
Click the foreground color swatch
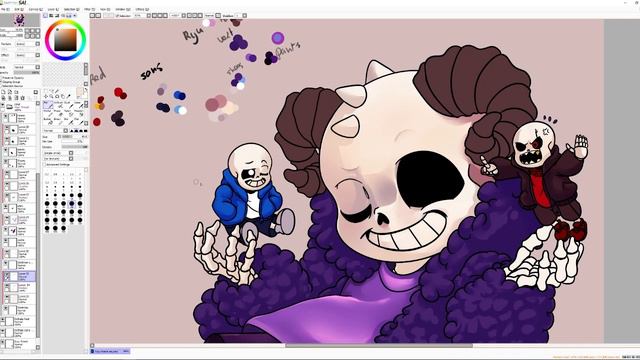coord(80,92)
